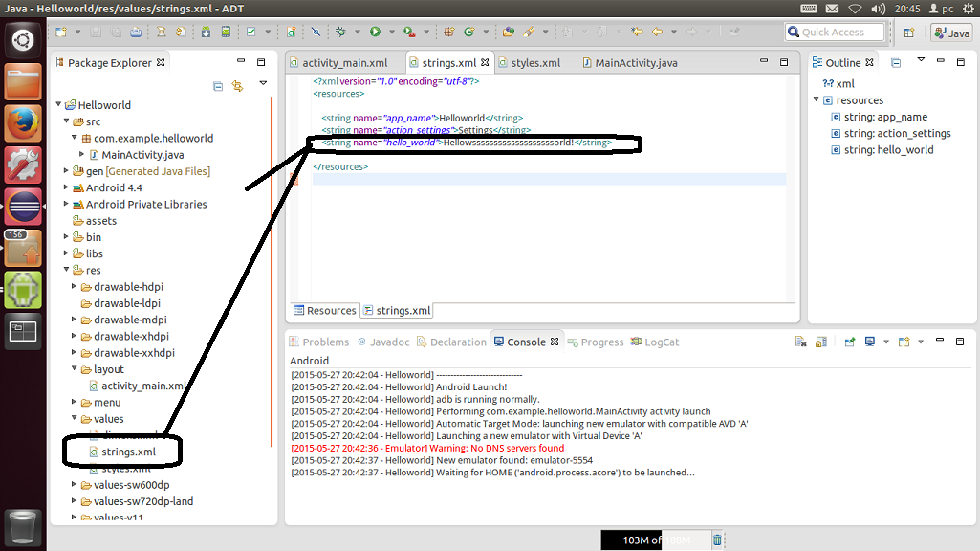Open the Ubuntu Dash home icon

click(23, 40)
